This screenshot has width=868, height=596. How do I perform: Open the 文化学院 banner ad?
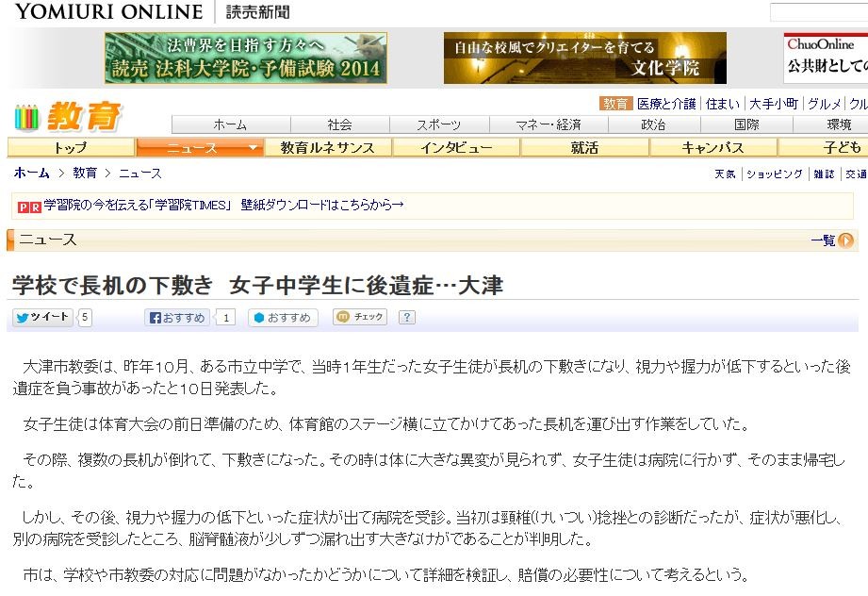[x=585, y=58]
